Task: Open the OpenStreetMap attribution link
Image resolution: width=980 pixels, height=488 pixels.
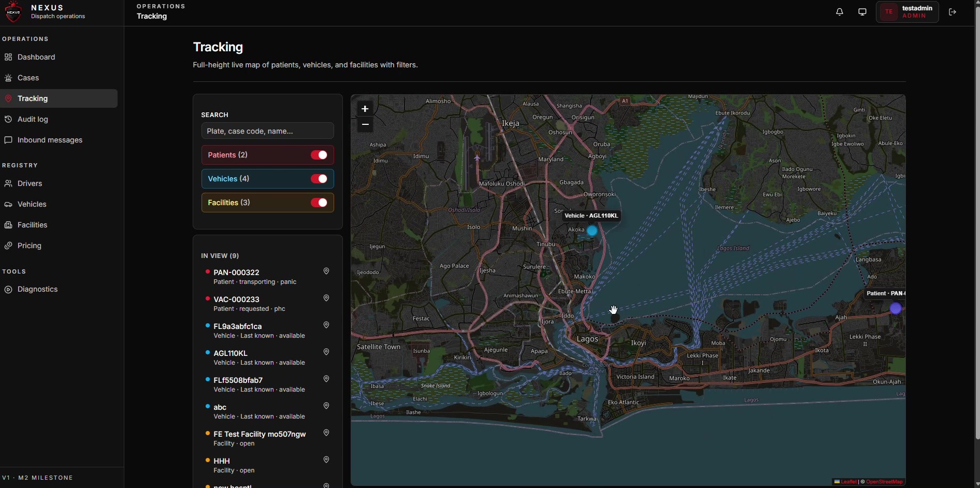Action: pyautogui.click(x=885, y=482)
